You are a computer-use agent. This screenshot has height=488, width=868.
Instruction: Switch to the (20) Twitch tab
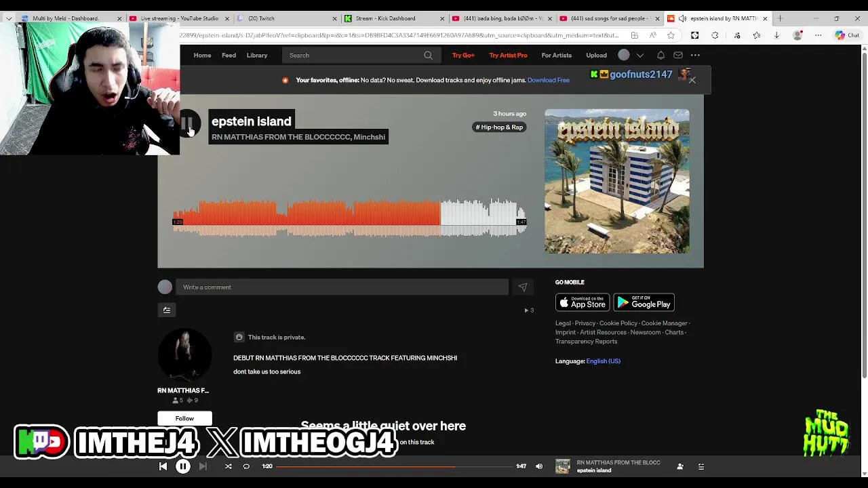pyautogui.click(x=287, y=18)
